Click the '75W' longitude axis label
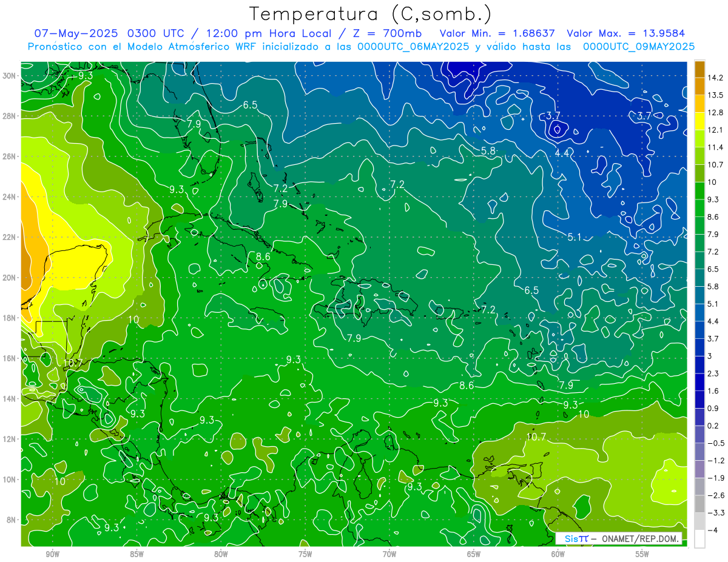 tap(305, 555)
